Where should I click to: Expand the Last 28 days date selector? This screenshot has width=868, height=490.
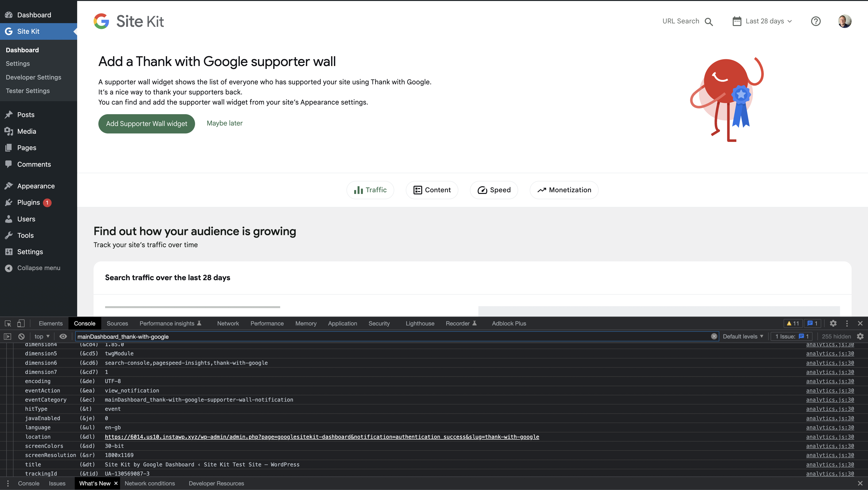click(762, 21)
